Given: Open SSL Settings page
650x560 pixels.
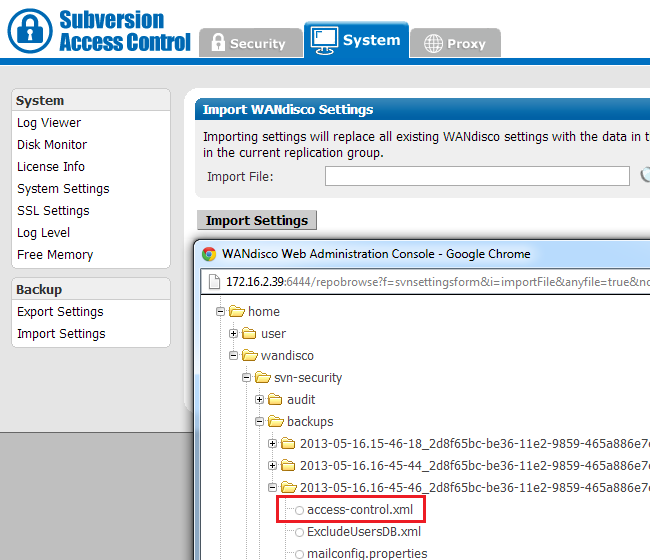Looking at the screenshot, I should [x=53, y=211].
